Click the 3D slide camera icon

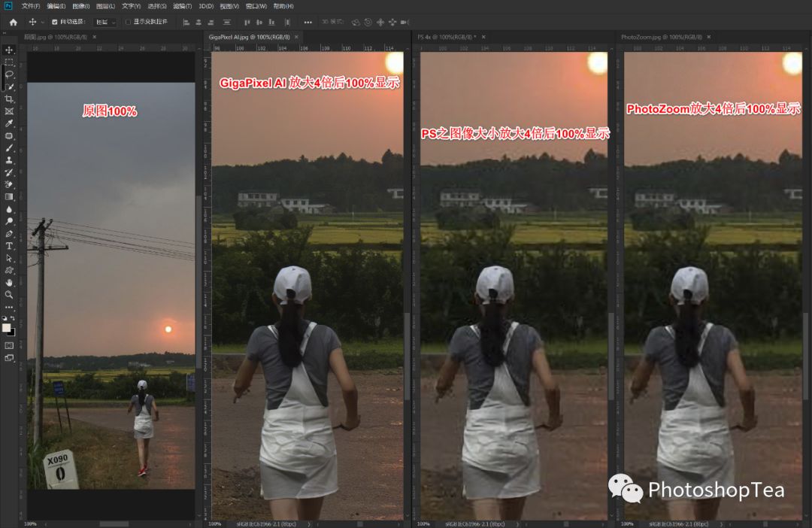(x=392, y=23)
